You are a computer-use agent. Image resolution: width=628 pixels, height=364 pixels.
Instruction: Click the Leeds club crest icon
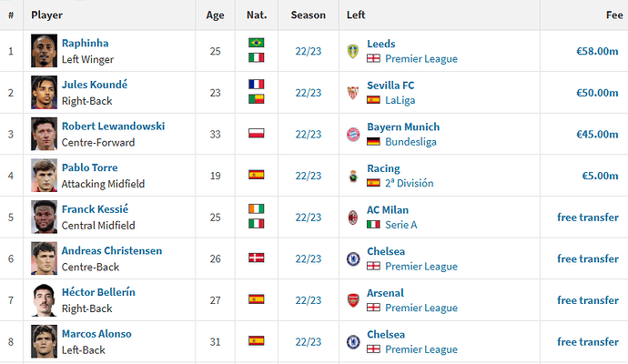pyautogui.click(x=353, y=51)
